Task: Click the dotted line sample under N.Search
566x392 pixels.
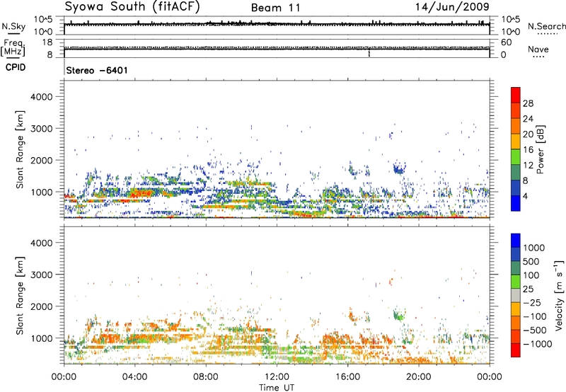Action: click(x=548, y=33)
